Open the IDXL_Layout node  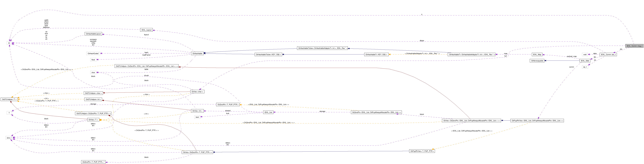146,30
